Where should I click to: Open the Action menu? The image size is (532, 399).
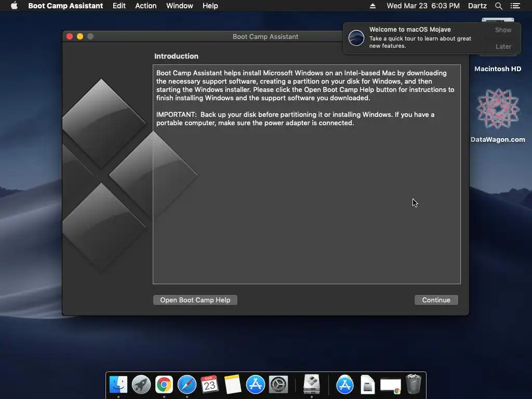(x=146, y=6)
